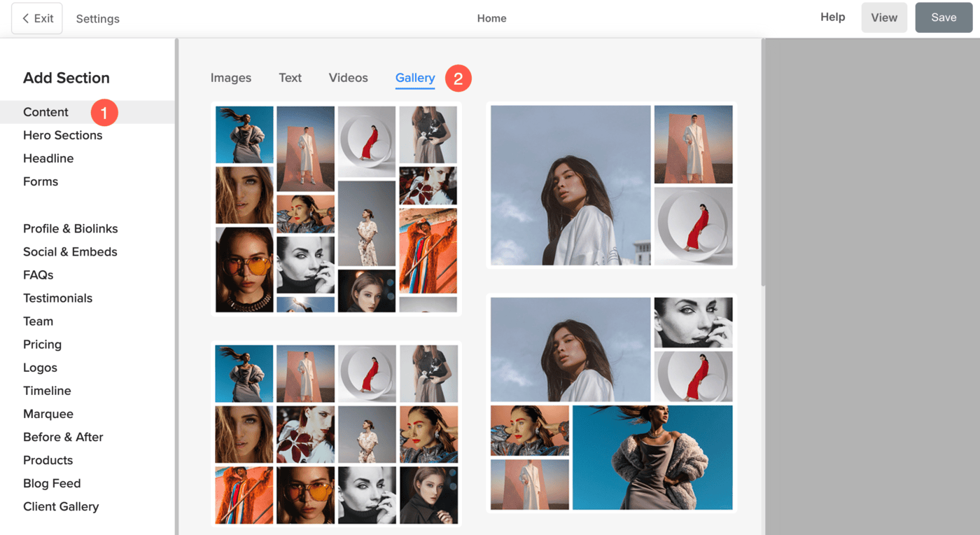Switch to the Images tab
The height and width of the screenshot is (535, 980).
pos(230,78)
